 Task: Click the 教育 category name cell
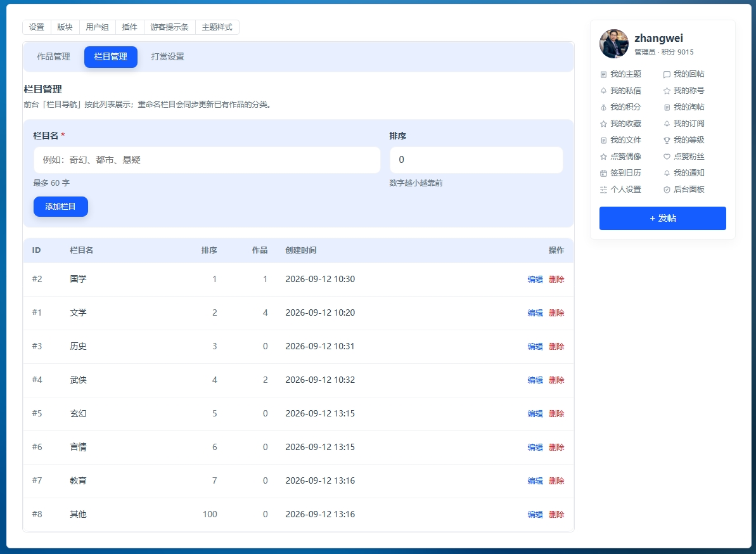[x=78, y=480]
